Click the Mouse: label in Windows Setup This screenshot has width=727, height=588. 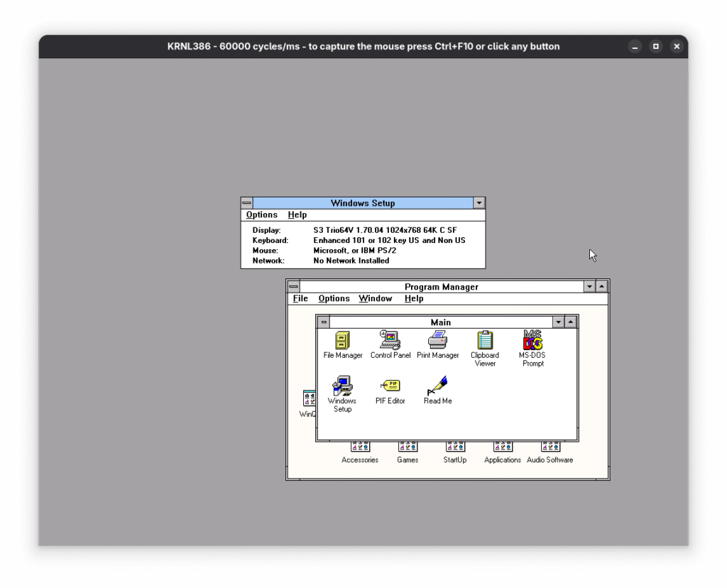(266, 251)
